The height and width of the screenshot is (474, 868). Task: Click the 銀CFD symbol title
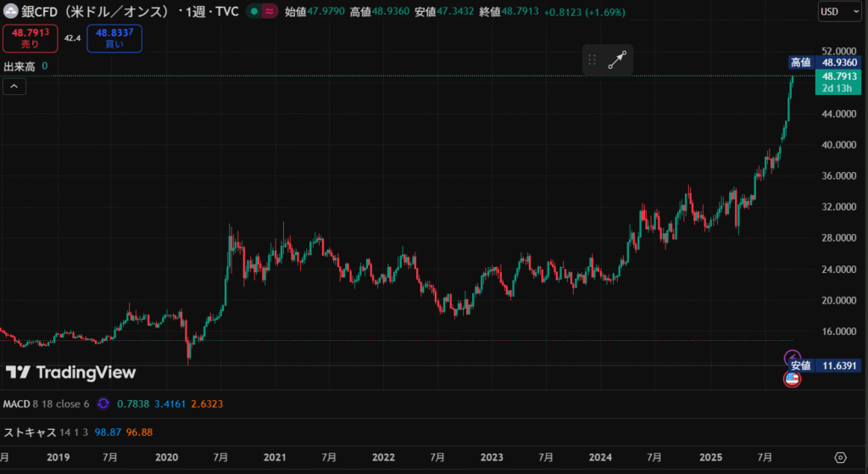click(x=94, y=12)
